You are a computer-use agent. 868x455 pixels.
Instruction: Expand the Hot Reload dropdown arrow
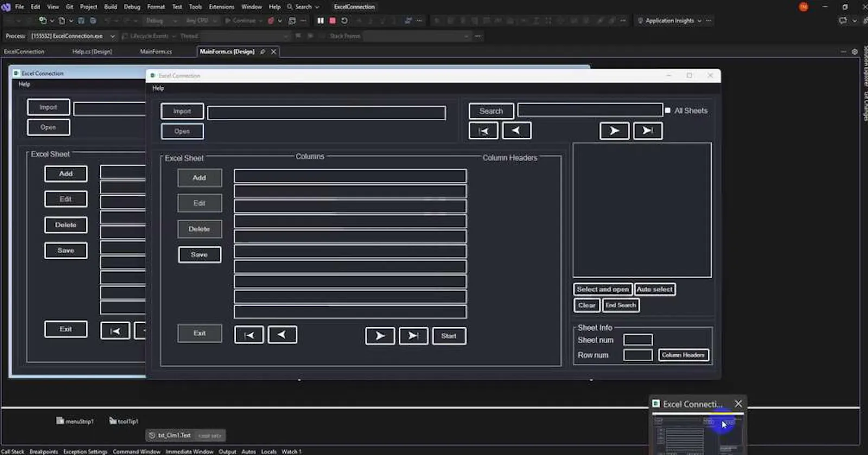pyautogui.click(x=280, y=21)
